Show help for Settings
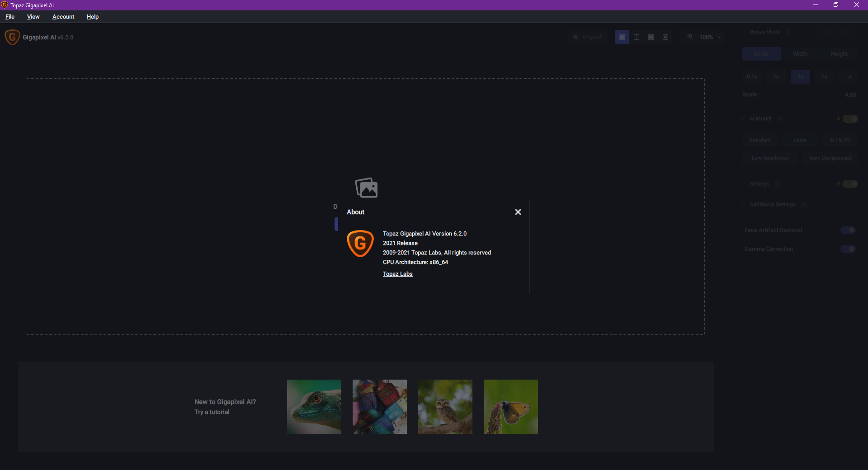Viewport: 868px width, 470px height. tap(778, 184)
